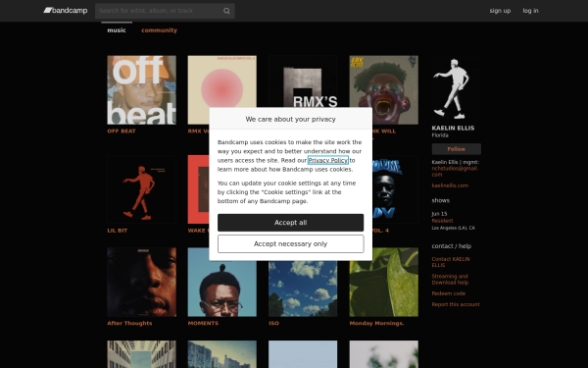Click the Accept all cookies button

291,223
